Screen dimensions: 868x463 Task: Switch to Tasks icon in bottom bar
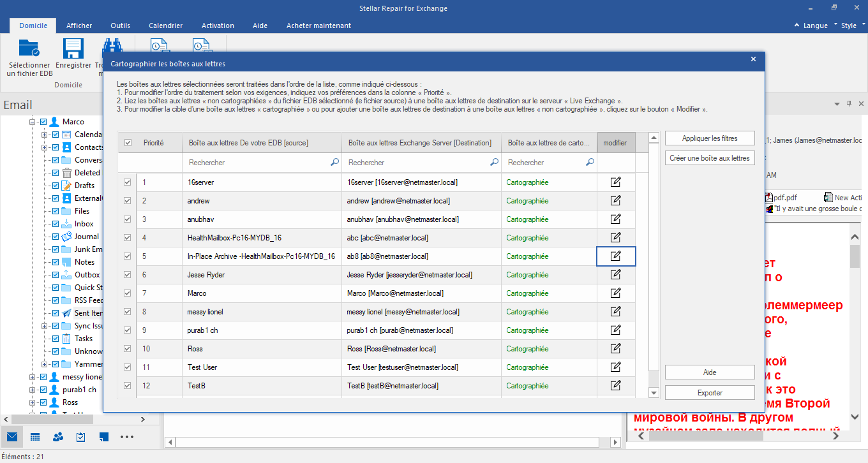tap(81, 437)
